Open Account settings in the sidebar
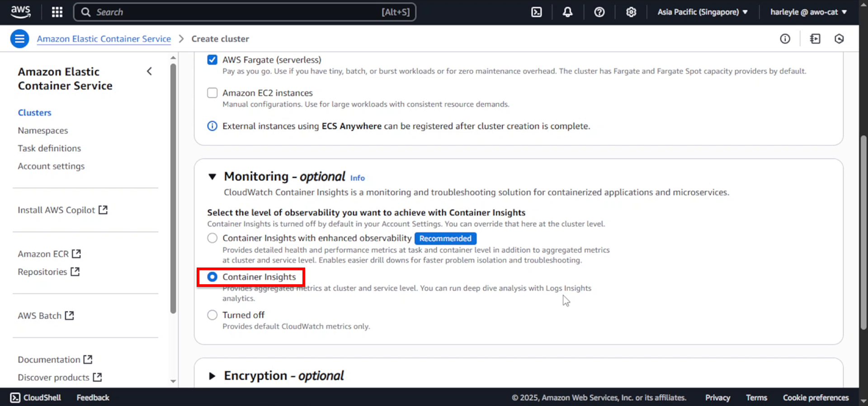Viewport: 868px width, 406px height. [x=51, y=166]
